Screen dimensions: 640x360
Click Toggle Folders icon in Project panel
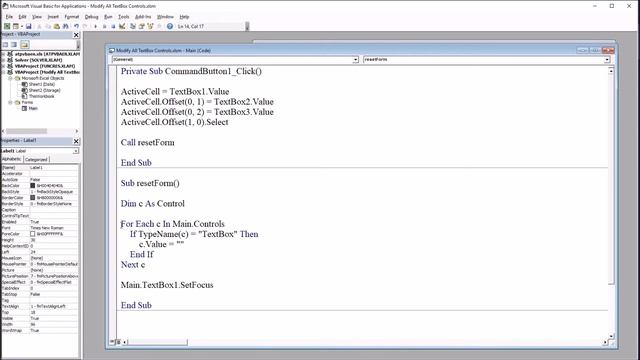(x=24, y=44)
